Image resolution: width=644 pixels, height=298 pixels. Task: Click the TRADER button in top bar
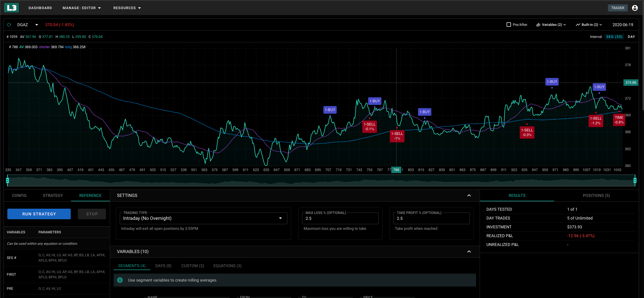coord(618,8)
